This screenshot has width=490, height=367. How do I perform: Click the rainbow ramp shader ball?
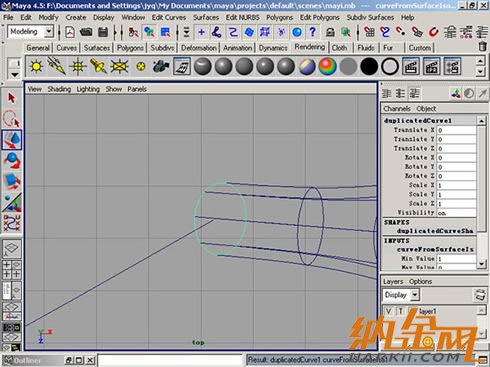point(327,66)
